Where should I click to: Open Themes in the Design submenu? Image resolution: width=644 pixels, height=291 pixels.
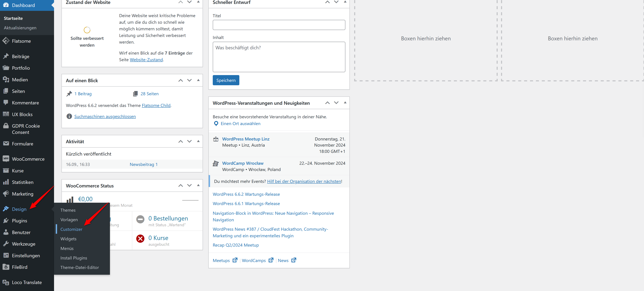coord(68,210)
